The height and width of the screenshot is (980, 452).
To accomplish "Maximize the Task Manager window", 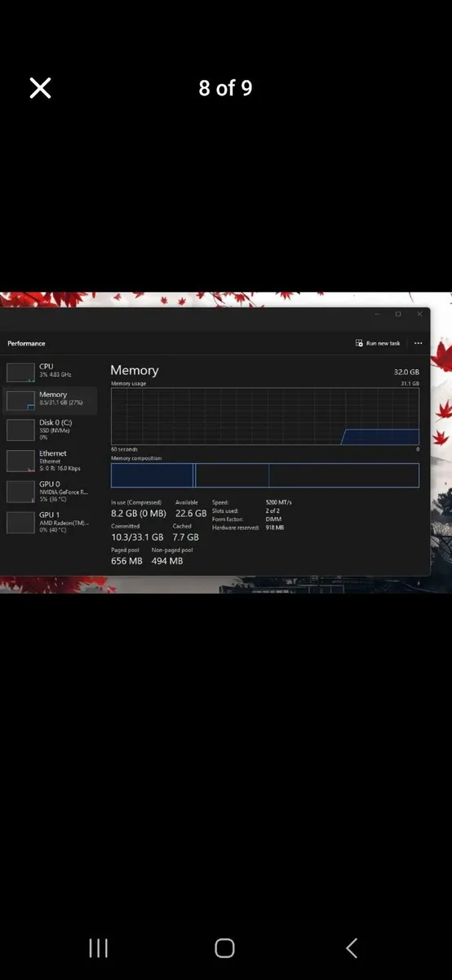I will click(x=398, y=314).
